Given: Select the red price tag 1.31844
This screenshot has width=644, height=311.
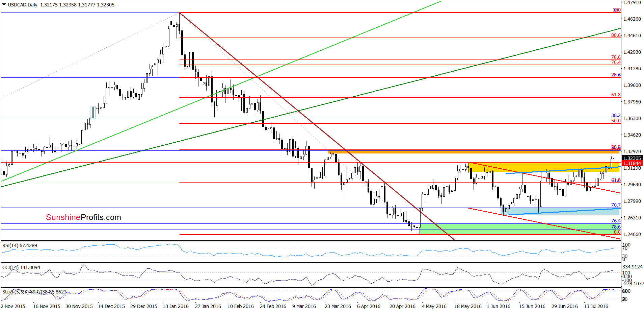Looking at the screenshot, I should (x=632, y=163).
